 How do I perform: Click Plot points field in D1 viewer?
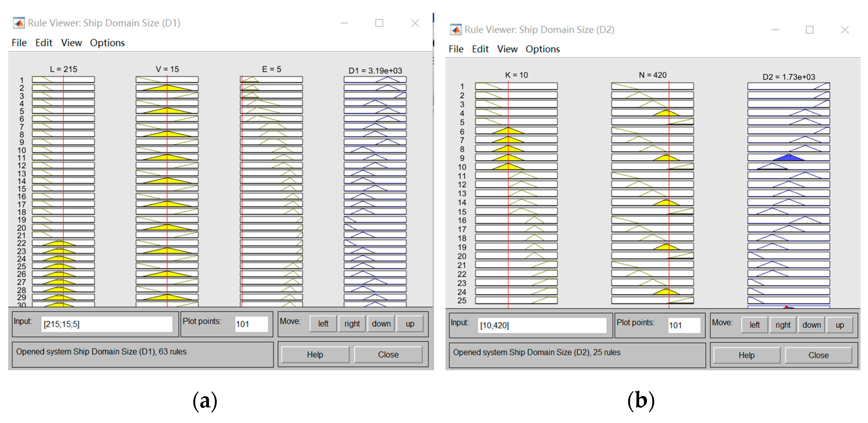click(251, 324)
